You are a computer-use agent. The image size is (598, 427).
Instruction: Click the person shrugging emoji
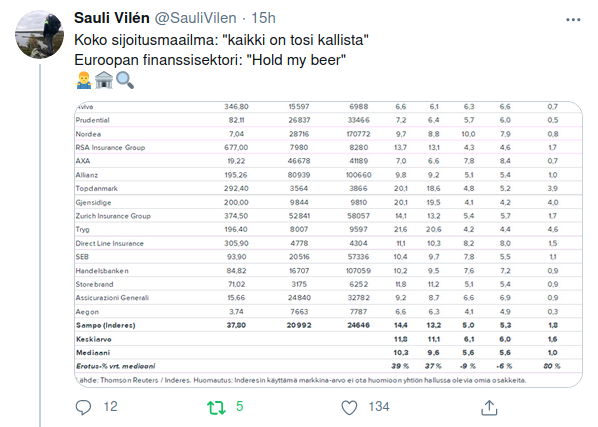pos(84,80)
